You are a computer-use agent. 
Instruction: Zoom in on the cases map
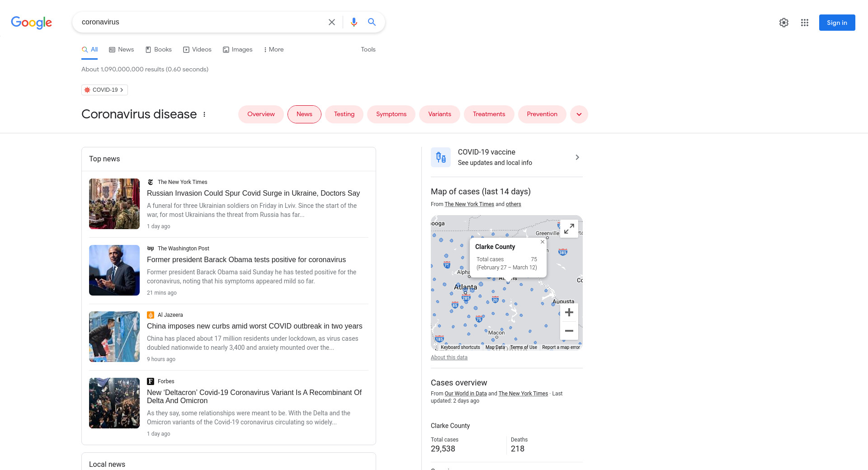(569, 312)
